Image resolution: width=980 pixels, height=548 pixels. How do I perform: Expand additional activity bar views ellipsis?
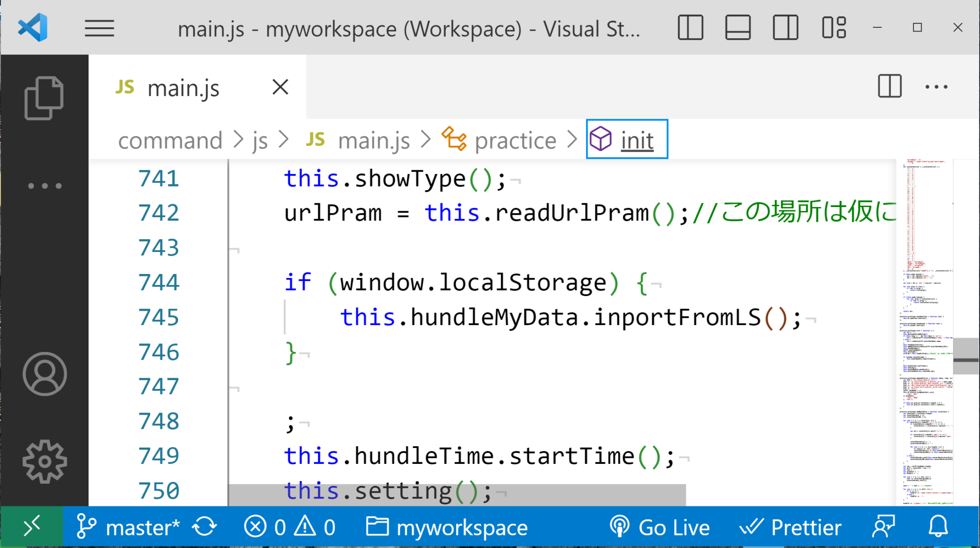(45, 186)
